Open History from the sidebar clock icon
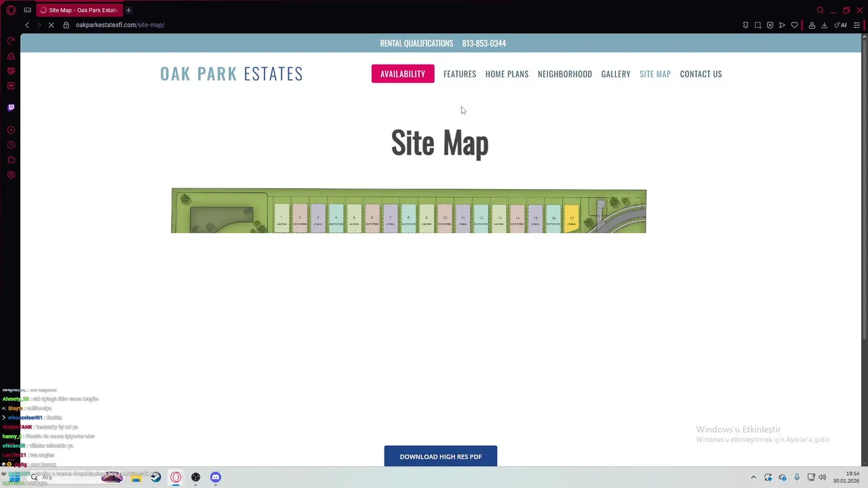The width and height of the screenshot is (868, 488). tap(11, 145)
